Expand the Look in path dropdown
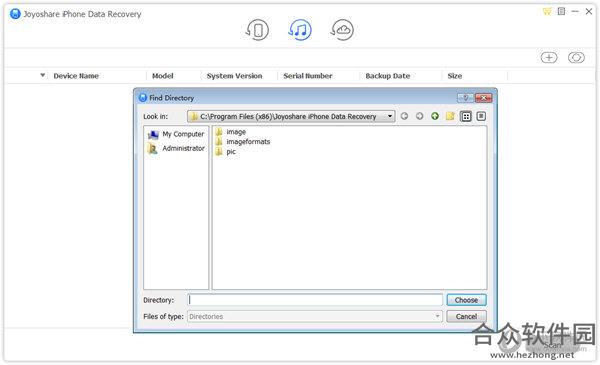 390,116
